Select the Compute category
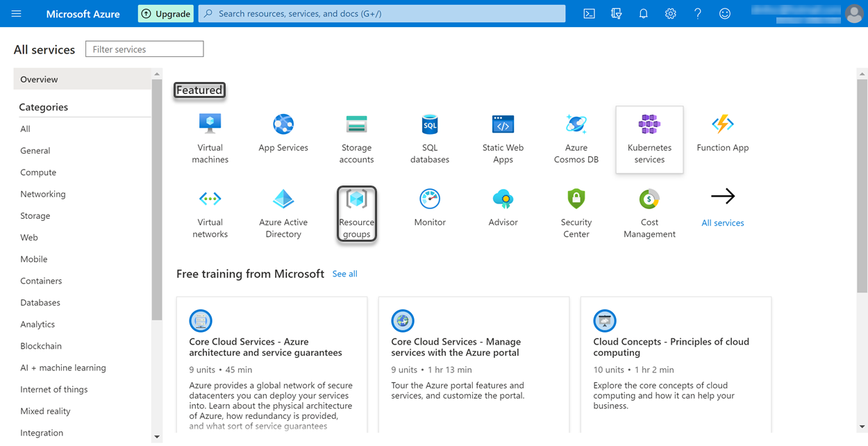This screenshot has height=446, width=868. coord(38,172)
